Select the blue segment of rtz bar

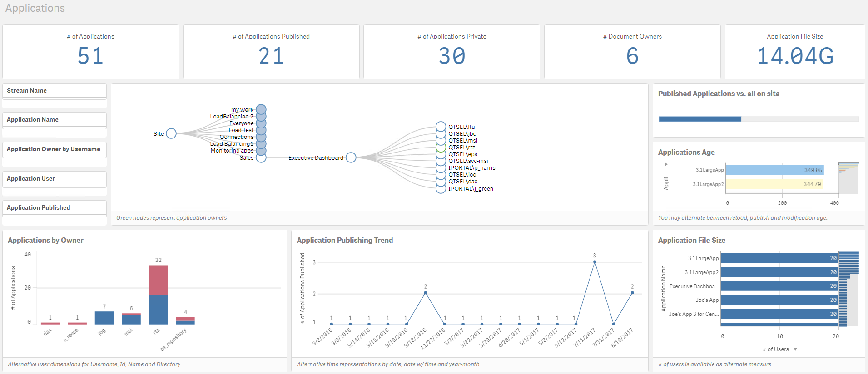[158, 310]
